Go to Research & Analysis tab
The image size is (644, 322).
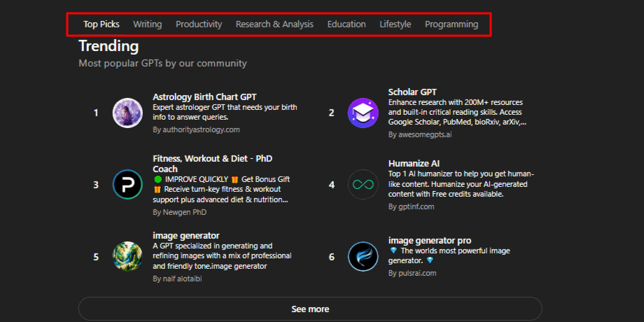(x=274, y=24)
